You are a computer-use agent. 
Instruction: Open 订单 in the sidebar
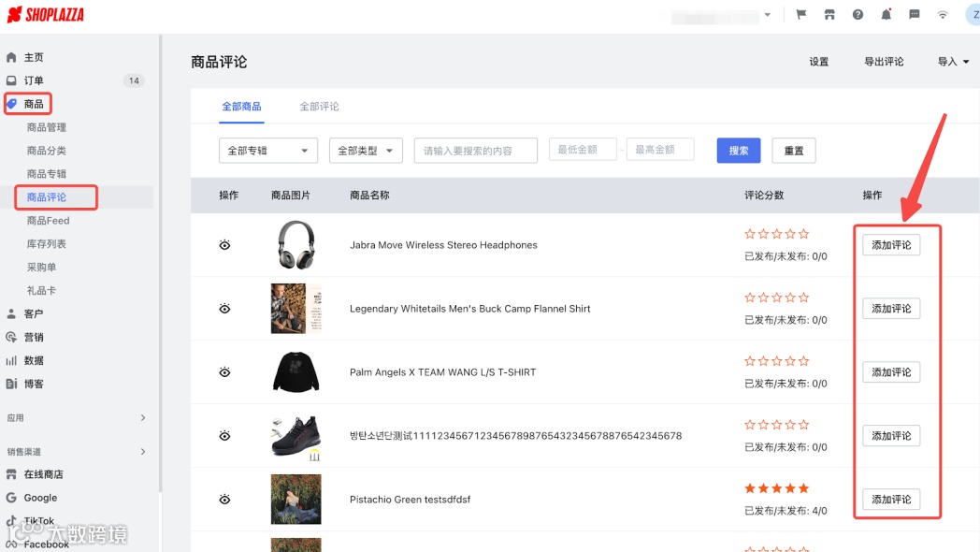point(34,80)
